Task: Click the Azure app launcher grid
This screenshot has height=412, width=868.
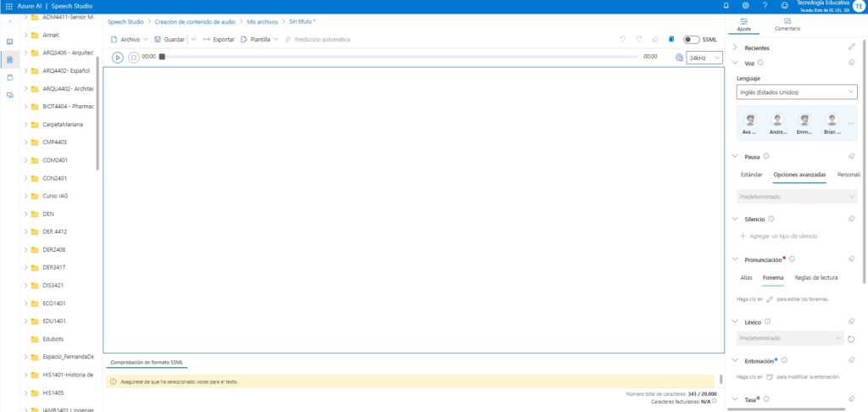Action: point(8,6)
